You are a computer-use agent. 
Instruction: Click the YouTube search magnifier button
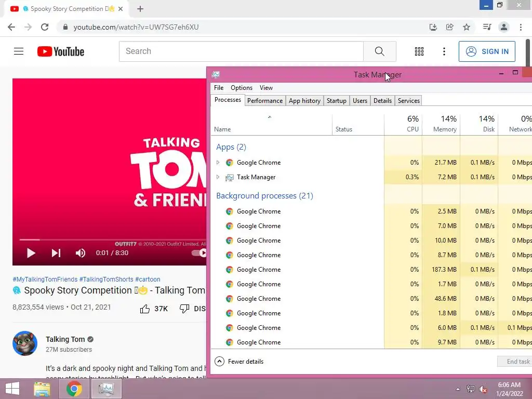coord(380,51)
